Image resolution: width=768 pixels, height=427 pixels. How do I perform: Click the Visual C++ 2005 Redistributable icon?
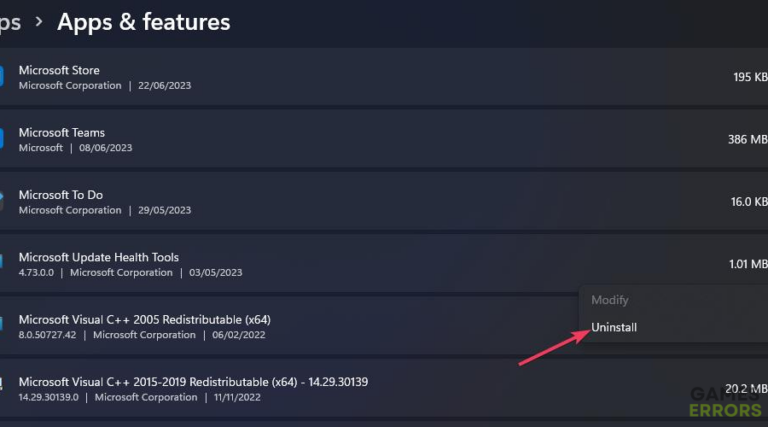click(1, 324)
